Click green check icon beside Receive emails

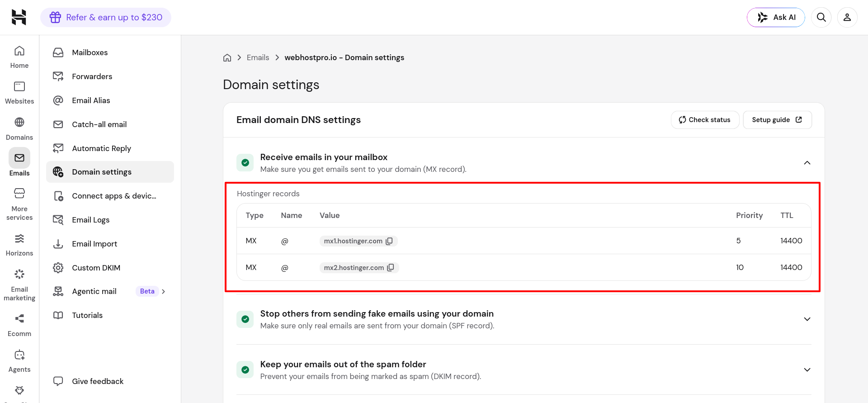245,163
